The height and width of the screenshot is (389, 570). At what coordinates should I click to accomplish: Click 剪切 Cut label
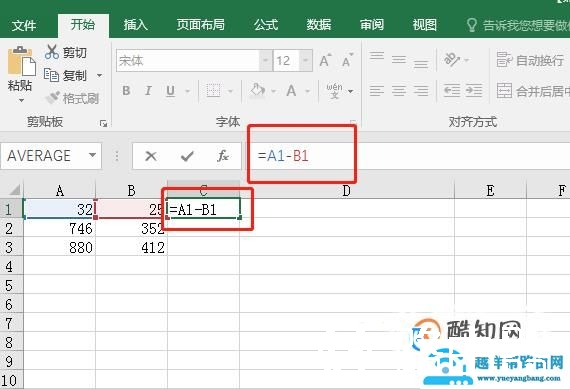[x=75, y=52]
